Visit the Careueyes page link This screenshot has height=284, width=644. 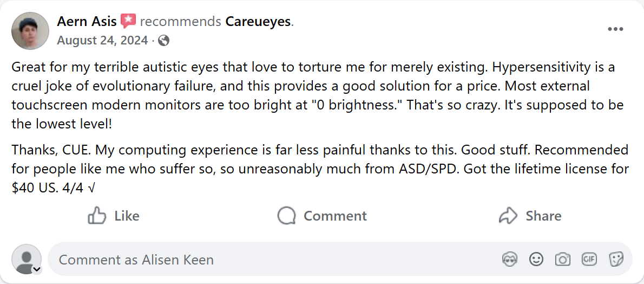[258, 22]
